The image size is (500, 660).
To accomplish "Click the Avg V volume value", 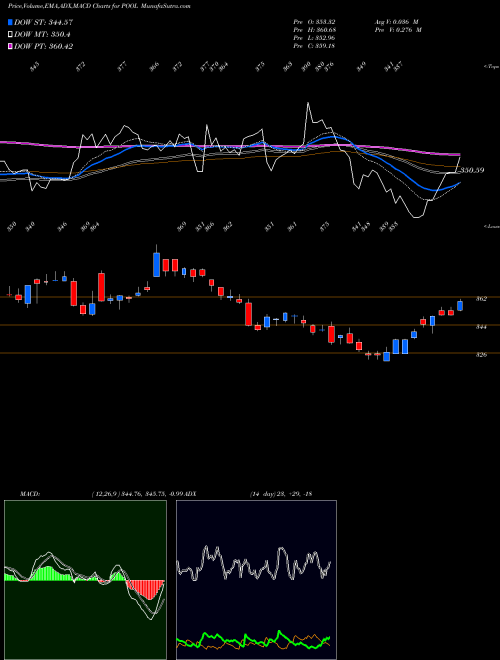I will 396,21.
